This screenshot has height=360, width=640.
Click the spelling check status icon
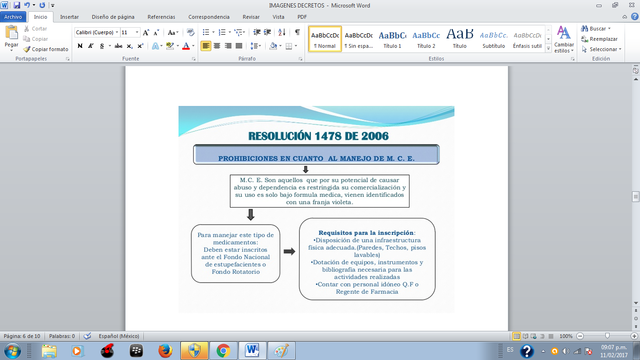pyautogui.click(x=87, y=336)
